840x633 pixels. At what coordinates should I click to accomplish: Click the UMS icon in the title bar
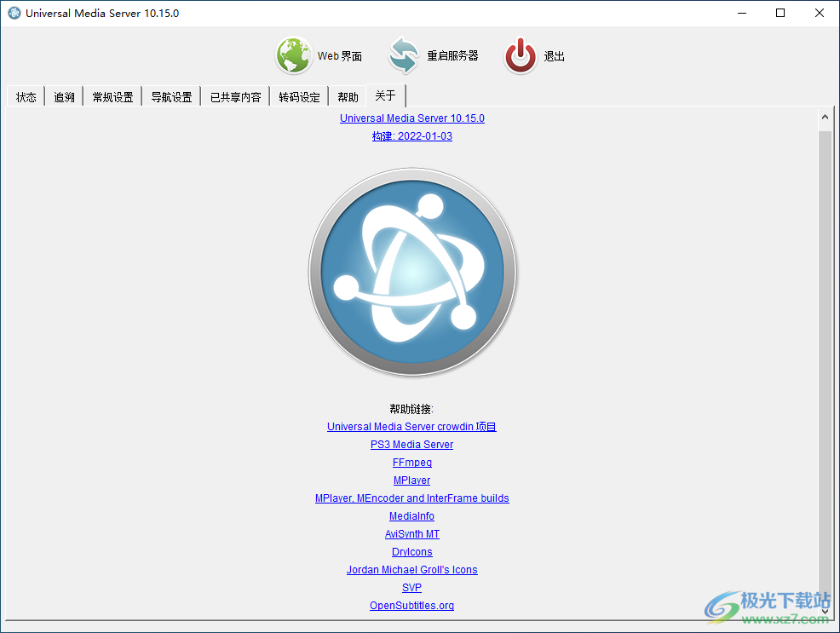(13, 13)
